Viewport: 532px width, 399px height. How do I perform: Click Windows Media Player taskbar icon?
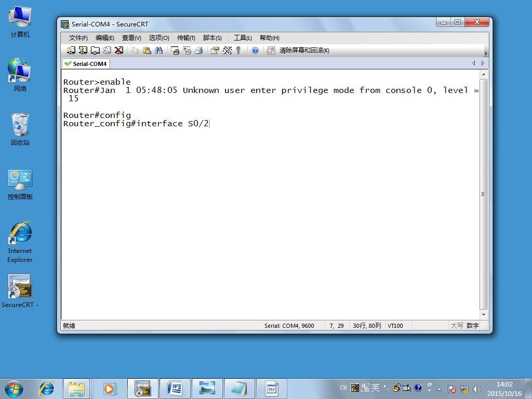(x=109, y=389)
